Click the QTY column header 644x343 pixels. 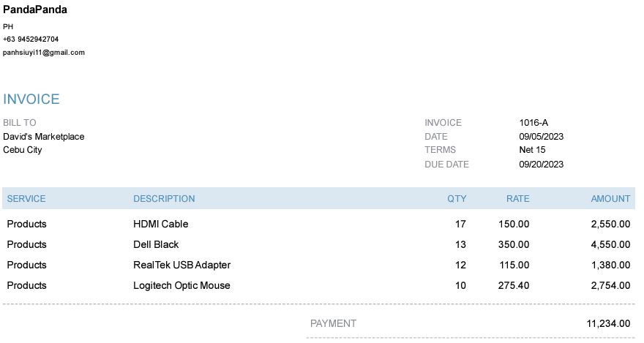coord(457,199)
